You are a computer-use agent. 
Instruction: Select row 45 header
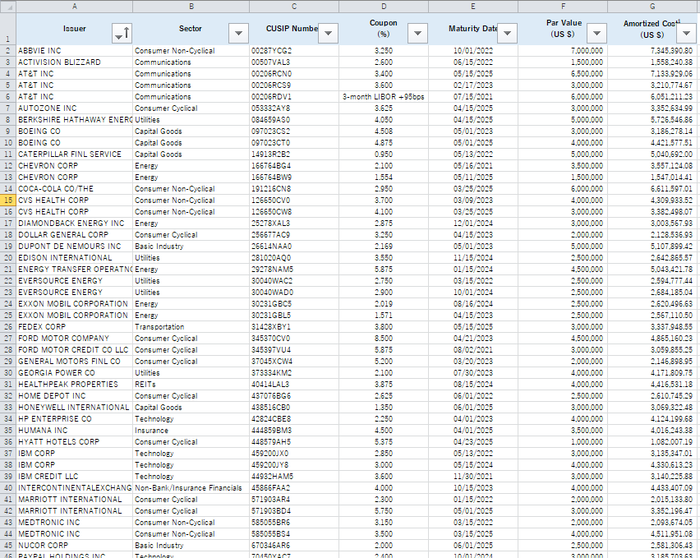(x=8, y=546)
